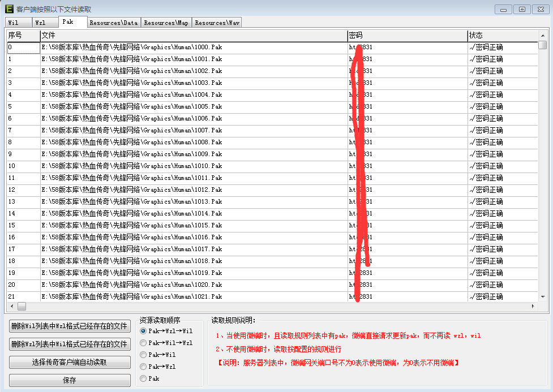553x392 pixels.
Task: Open the Resources\Map tab
Action: pos(166,23)
